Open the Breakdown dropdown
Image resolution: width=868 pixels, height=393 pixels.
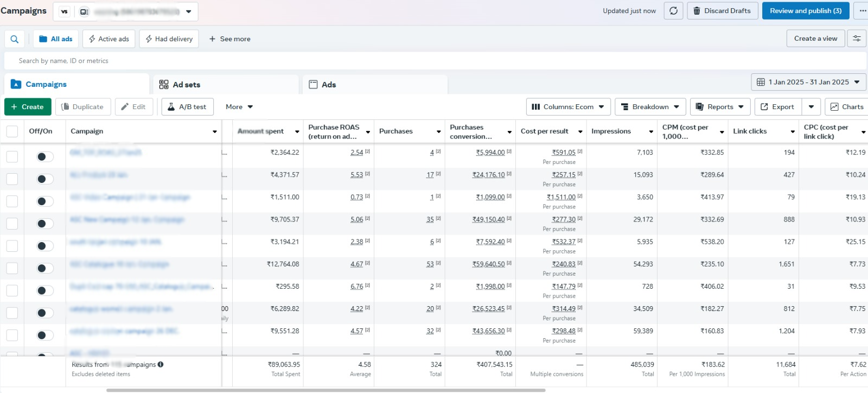tap(650, 107)
